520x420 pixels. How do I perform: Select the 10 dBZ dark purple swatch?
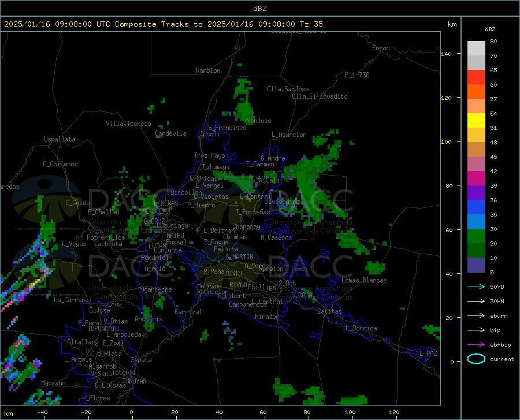[x=476, y=265]
